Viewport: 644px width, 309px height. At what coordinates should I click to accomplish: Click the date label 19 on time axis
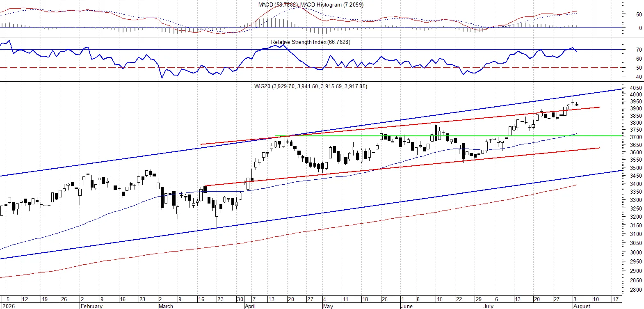(x=45, y=299)
